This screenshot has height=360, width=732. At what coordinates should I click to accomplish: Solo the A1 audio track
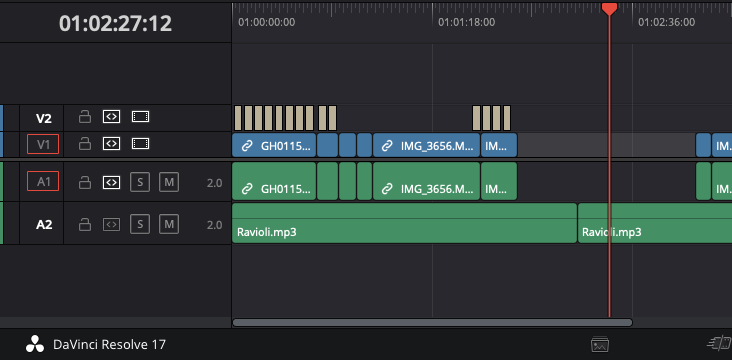(x=140, y=182)
